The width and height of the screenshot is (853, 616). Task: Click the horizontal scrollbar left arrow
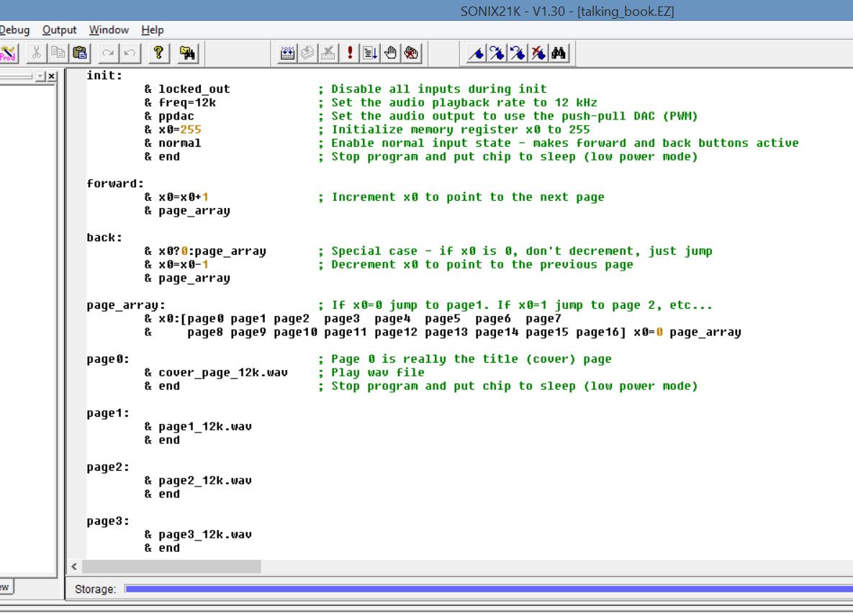pos(74,566)
